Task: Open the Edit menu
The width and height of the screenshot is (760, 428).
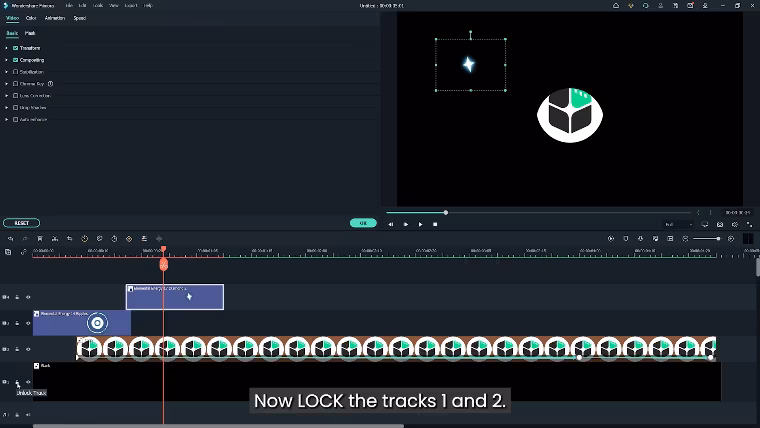Action: pos(82,6)
